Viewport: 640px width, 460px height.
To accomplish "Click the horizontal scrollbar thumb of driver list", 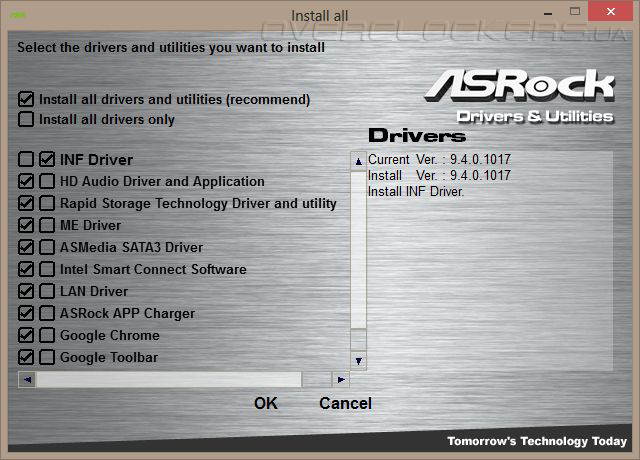I will click(169, 380).
